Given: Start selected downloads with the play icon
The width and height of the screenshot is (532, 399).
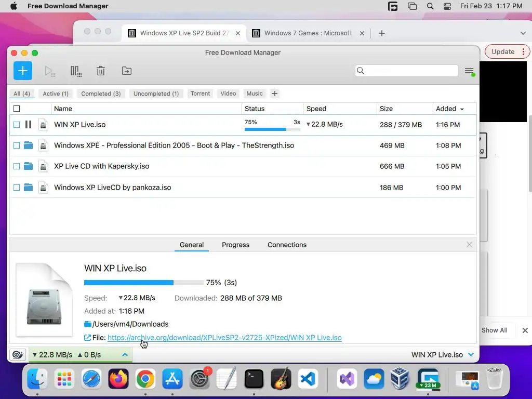Looking at the screenshot, I should click(49, 71).
